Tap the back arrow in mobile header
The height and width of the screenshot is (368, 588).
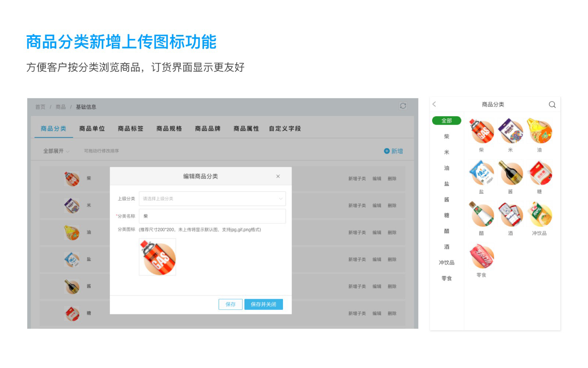tap(434, 104)
